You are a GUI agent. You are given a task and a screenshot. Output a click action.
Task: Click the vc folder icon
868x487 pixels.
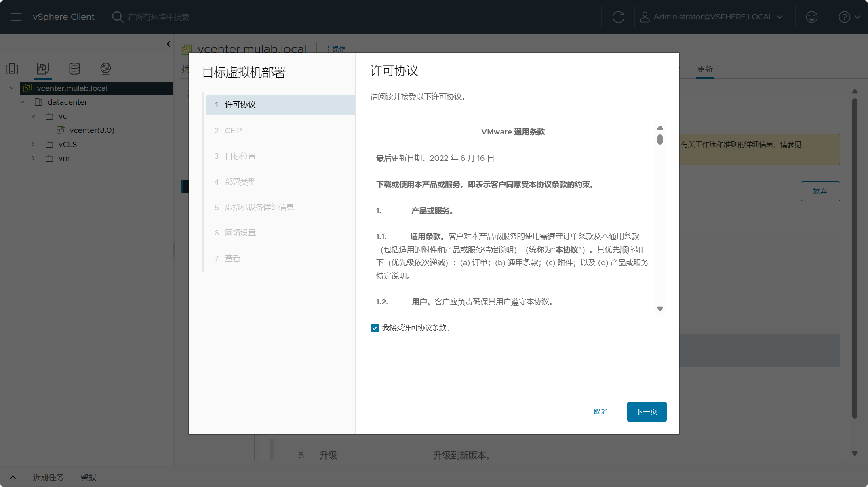pos(49,116)
